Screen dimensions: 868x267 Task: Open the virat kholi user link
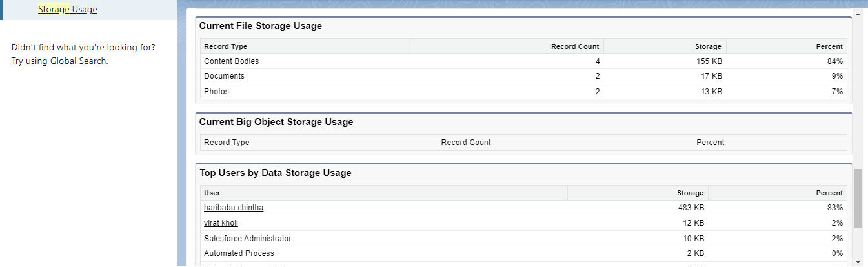(x=221, y=223)
